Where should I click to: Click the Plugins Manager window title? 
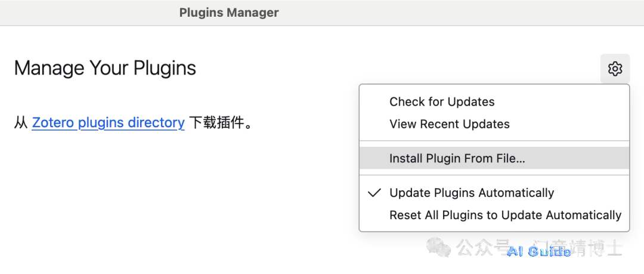click(229, 13)
